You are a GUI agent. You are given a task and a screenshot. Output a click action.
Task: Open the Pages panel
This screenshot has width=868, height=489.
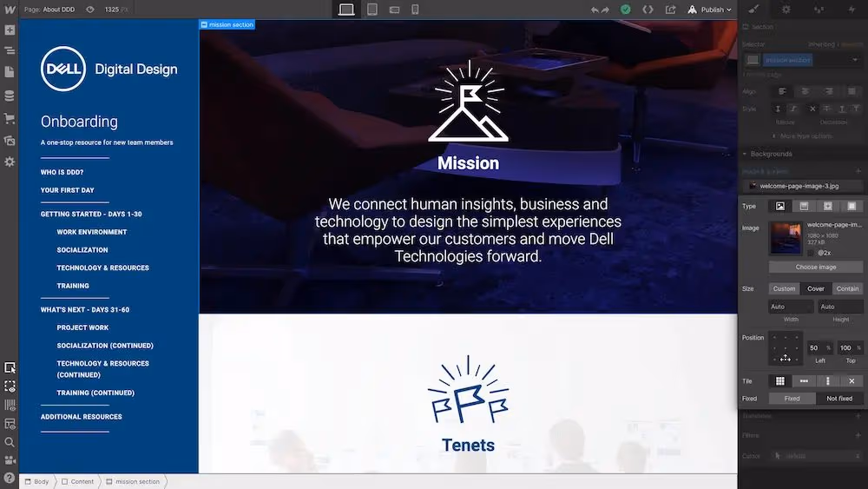(10, 72)
